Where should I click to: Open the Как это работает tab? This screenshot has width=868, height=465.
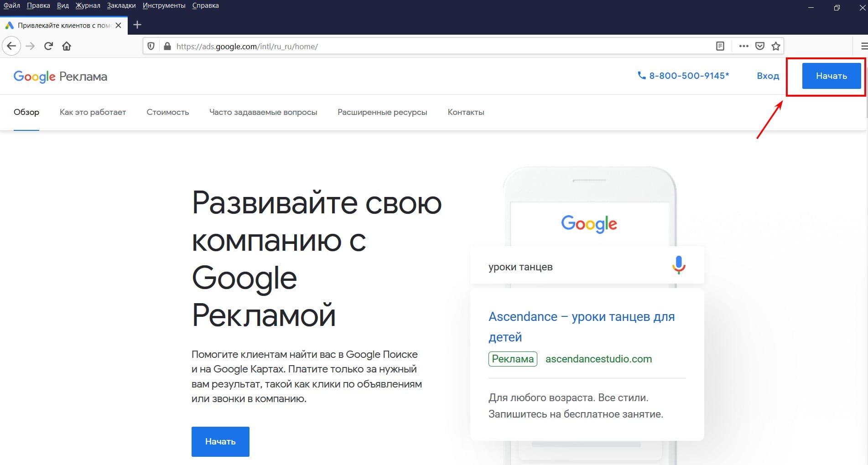coord(93,112)
